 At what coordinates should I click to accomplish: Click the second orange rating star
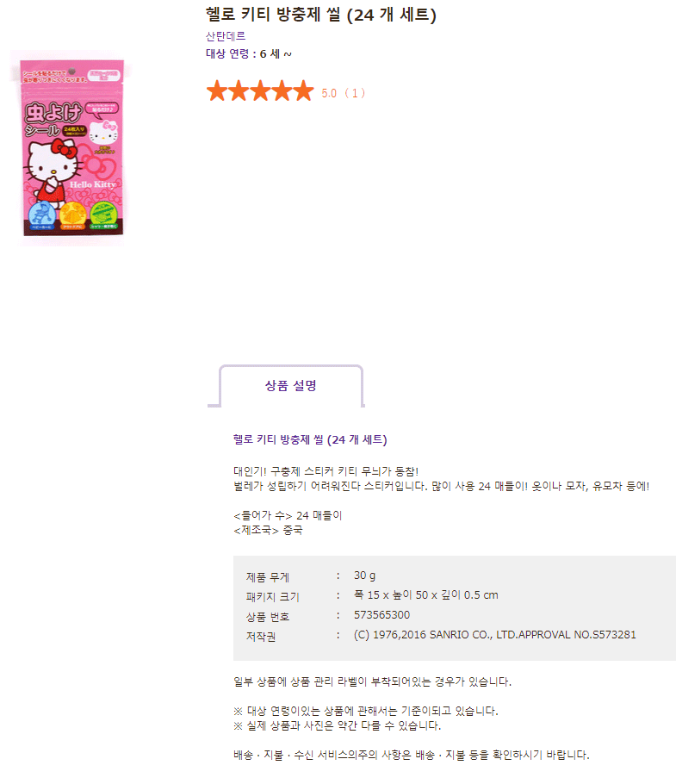point(239,91)
